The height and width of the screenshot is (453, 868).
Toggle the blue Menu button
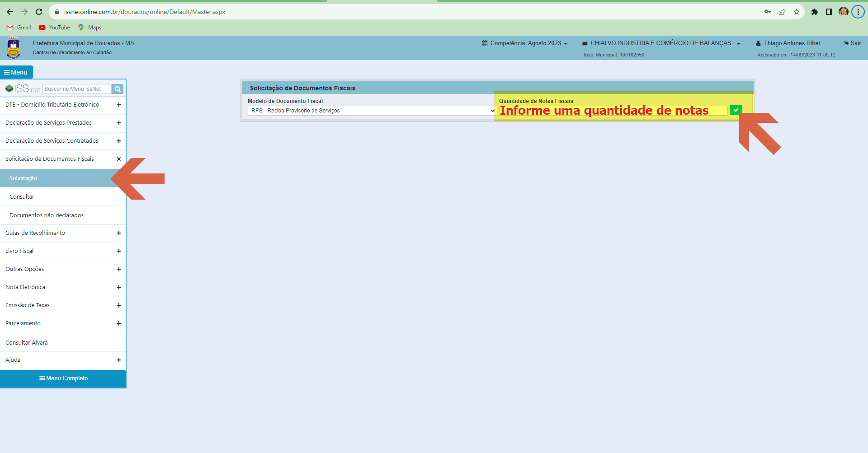[16, 72]
